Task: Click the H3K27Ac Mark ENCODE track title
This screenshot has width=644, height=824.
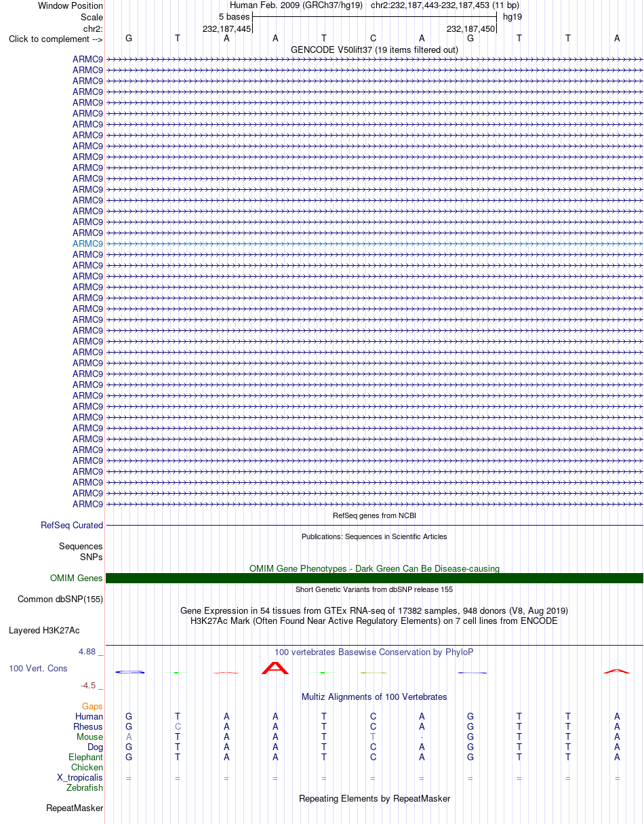Action: [x=374, y=621]
